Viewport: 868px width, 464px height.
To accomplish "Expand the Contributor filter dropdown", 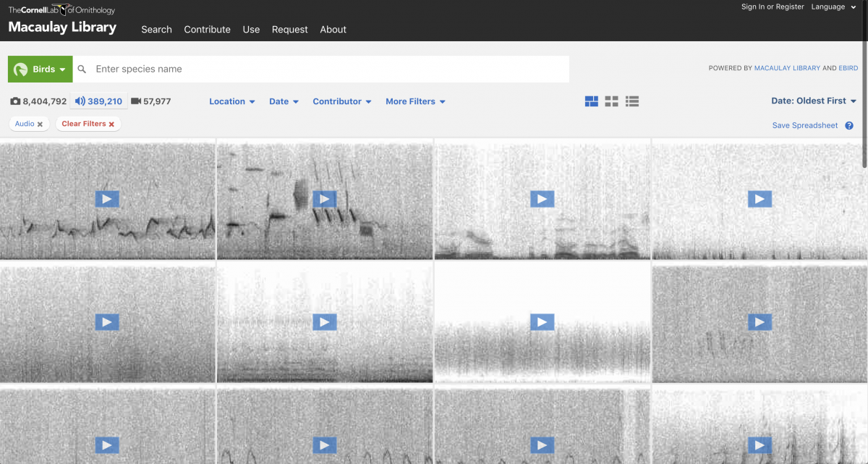I will coord(342,101).
